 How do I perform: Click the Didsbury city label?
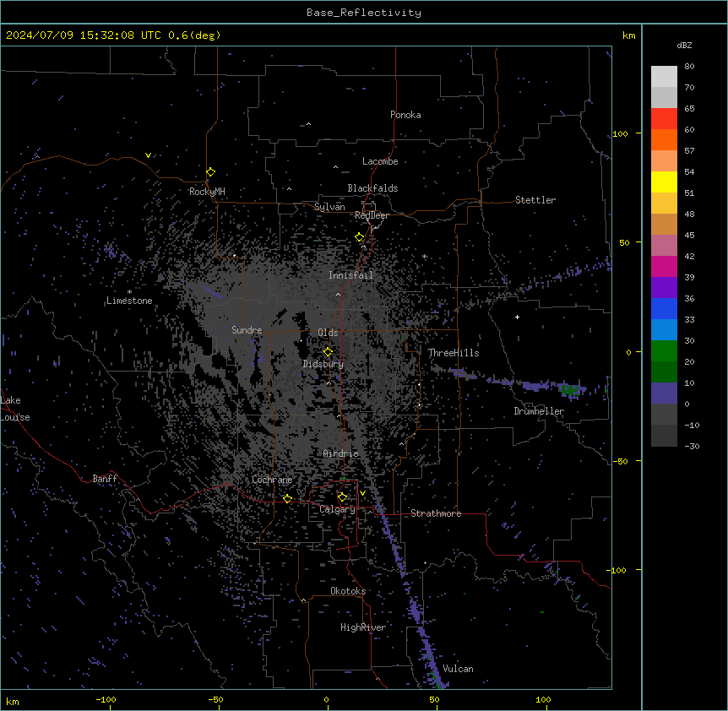[x=323, y=364]
